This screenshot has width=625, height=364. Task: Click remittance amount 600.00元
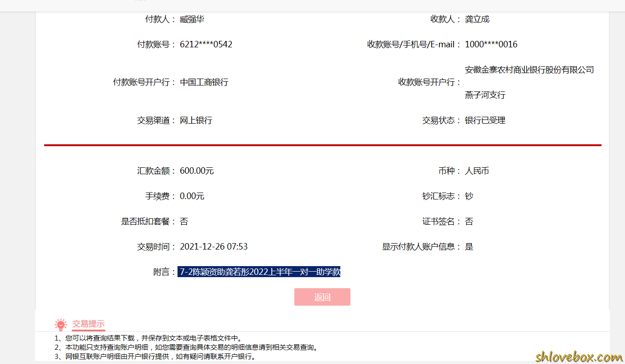(197, 171)
